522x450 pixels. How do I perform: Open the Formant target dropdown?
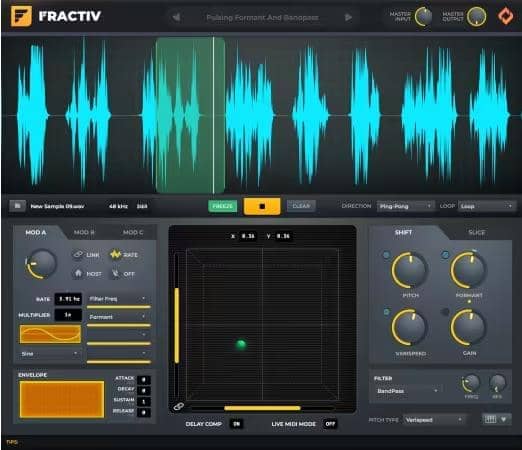[118, 317]
